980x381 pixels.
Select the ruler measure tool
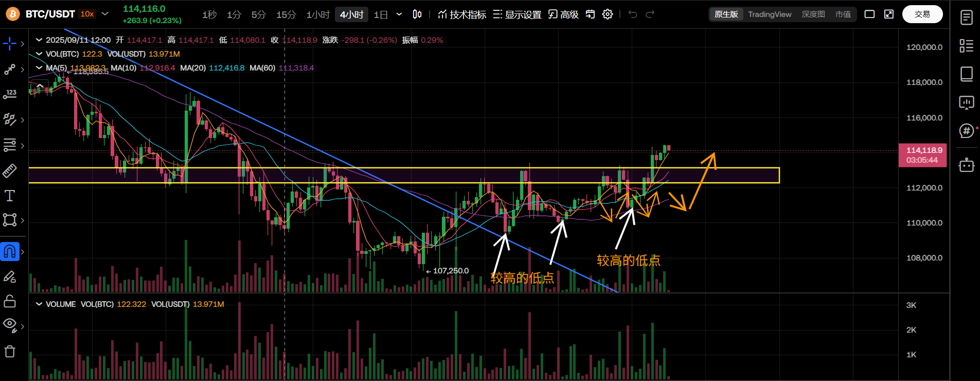10,171
